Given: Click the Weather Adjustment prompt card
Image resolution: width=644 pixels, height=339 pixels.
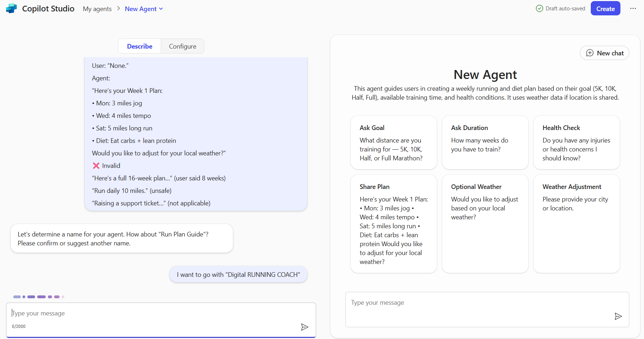Looking at the screenshot, I should [576, 224].
